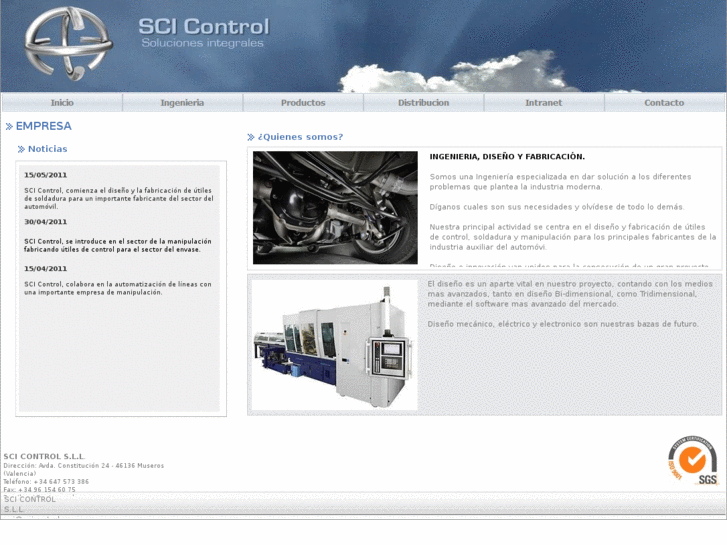This screenshot has height=545, width=727.
Task: Click the news about útiles de soldadura
Action: click(119, 199)
